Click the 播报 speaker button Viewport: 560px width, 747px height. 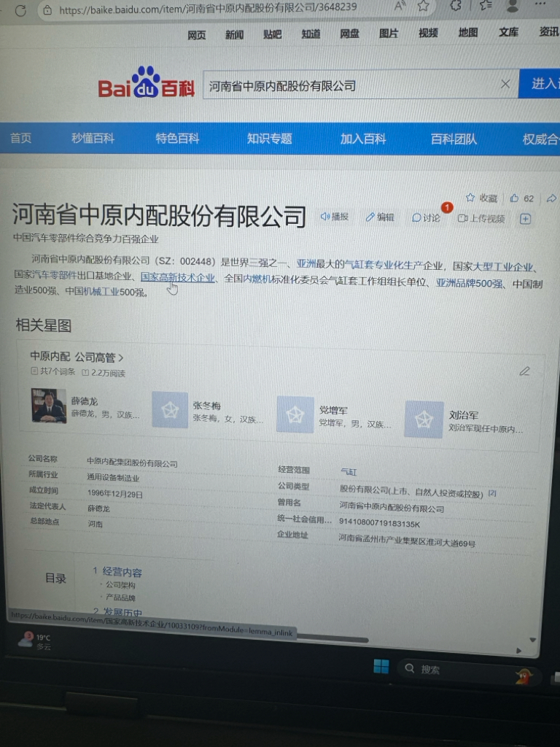point(334,217)
